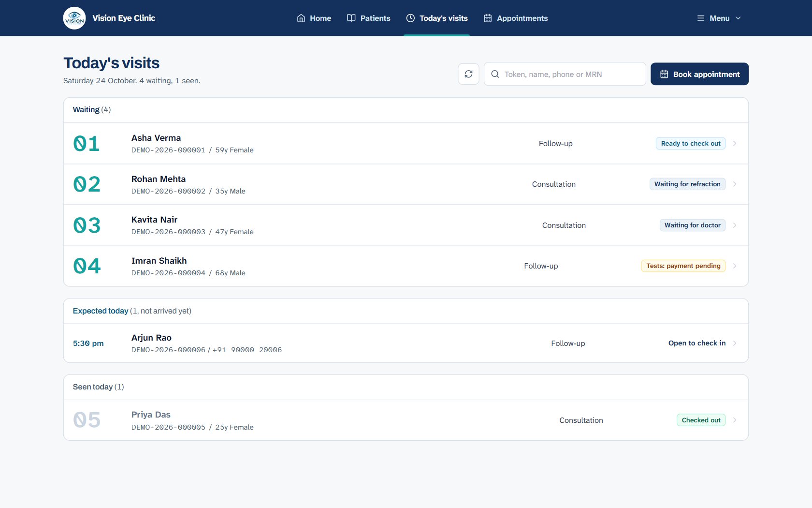Refresh the visits list with reload icon
812x508 pixels.
pos(468,74)
